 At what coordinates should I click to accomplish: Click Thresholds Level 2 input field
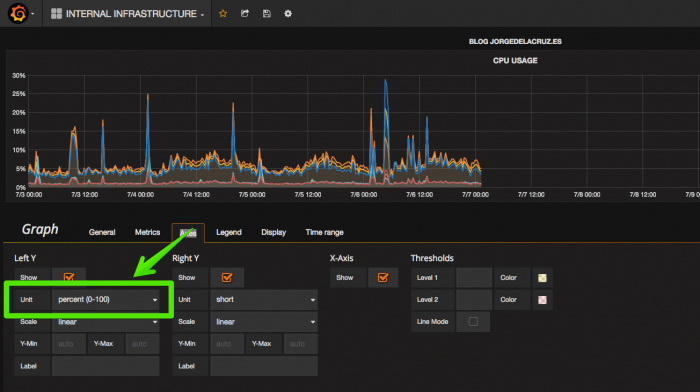click(x=474, y=300)
